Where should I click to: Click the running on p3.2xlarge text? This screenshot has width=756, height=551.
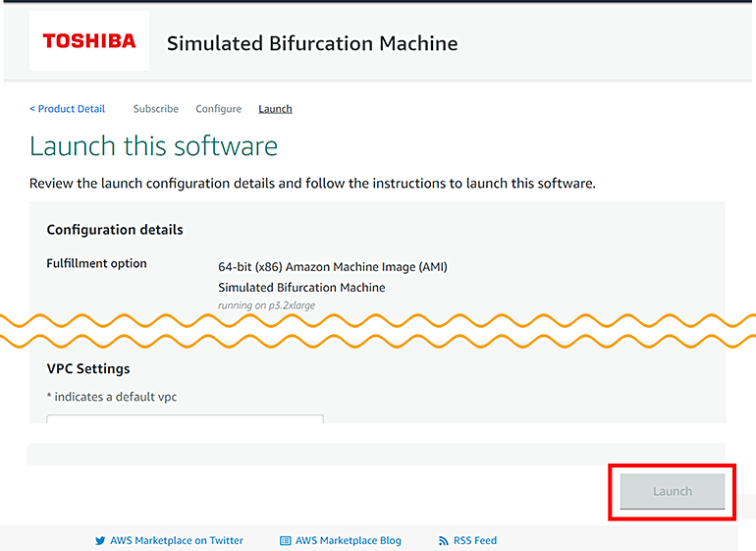coord(267,305)
